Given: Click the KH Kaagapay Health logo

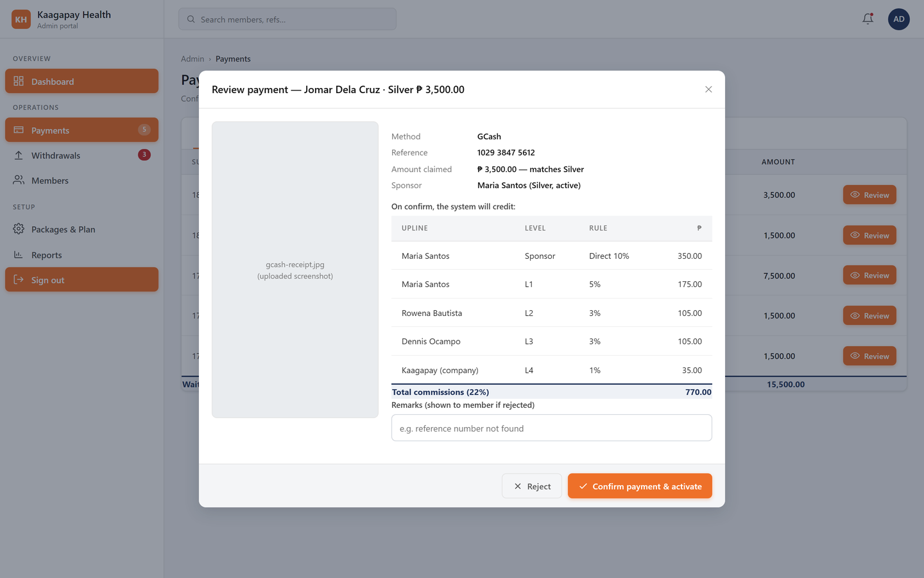Looking at the screenshot, I should pos(21,19).
